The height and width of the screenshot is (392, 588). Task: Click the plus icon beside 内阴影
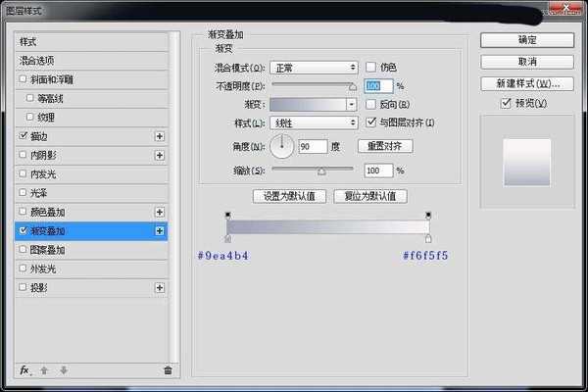click(159, 156)
